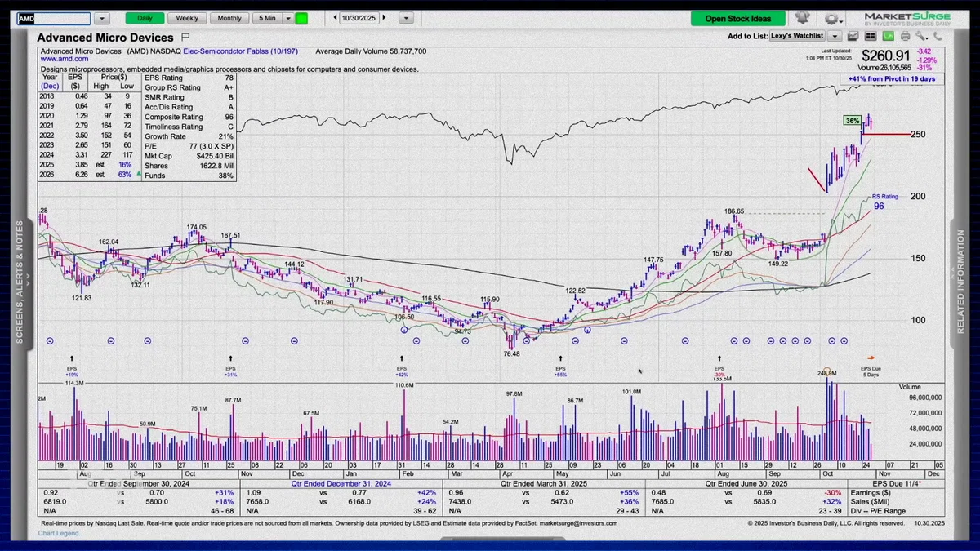Select the Monthly chart tab

pos(229,18)
